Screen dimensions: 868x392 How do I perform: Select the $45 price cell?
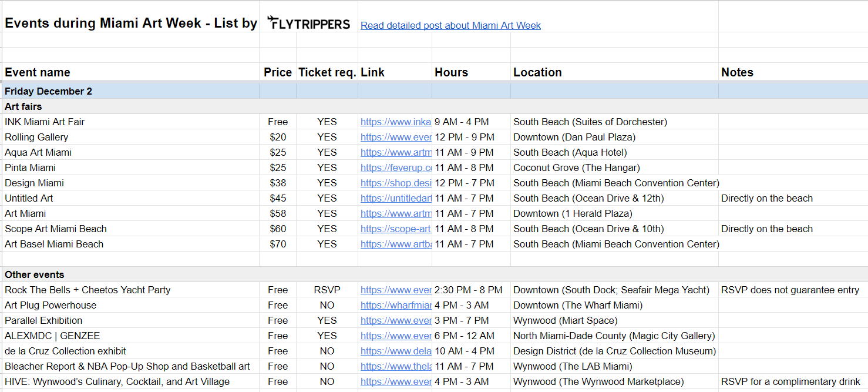pos(278,198)
